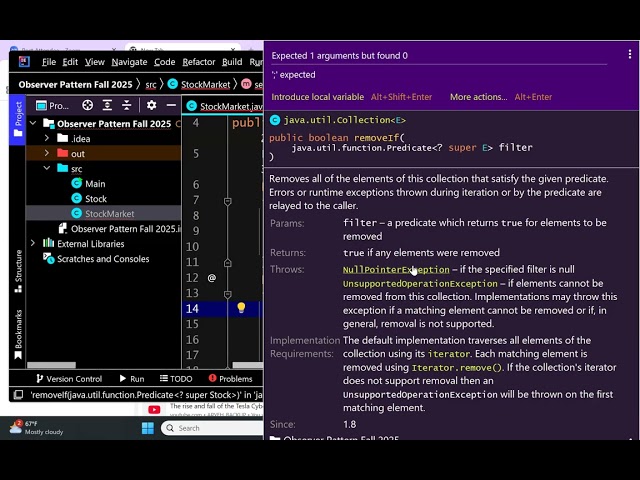
Task: Click the Select Opened File target icon
Action: [x=87, y=105]
